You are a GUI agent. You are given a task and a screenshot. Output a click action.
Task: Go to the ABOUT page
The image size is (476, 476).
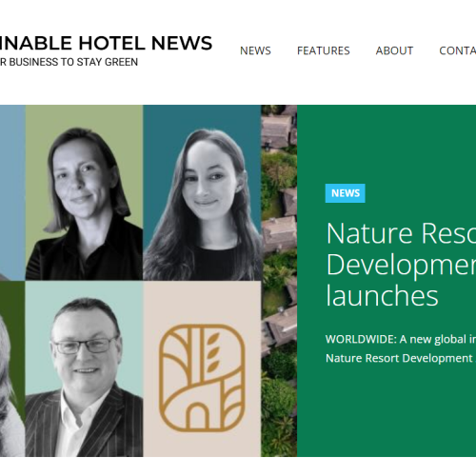(x=394, y=50)
